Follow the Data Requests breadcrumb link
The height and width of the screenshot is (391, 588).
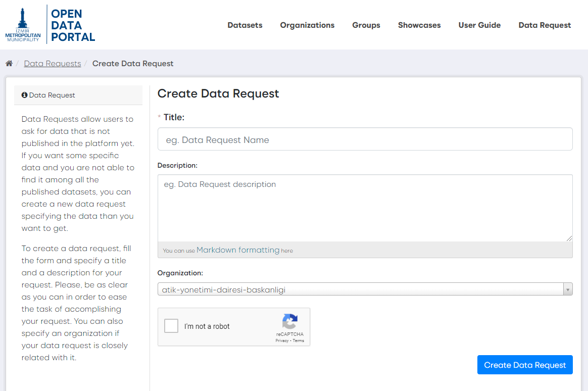point(53,64)
